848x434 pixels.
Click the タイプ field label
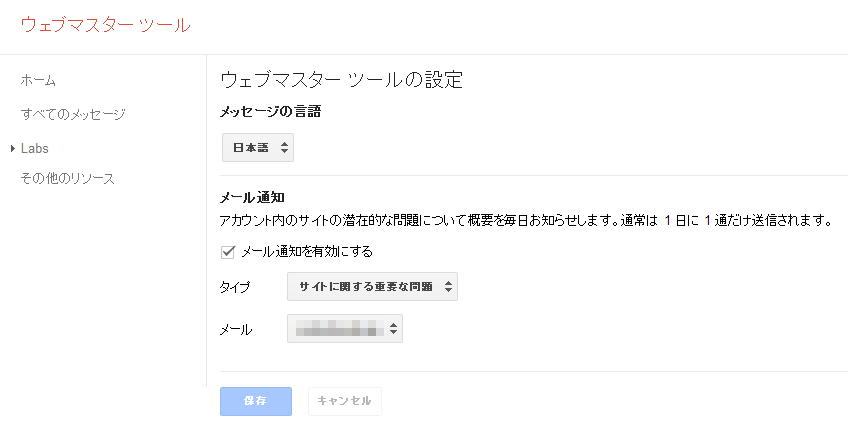tap(234, 288)
